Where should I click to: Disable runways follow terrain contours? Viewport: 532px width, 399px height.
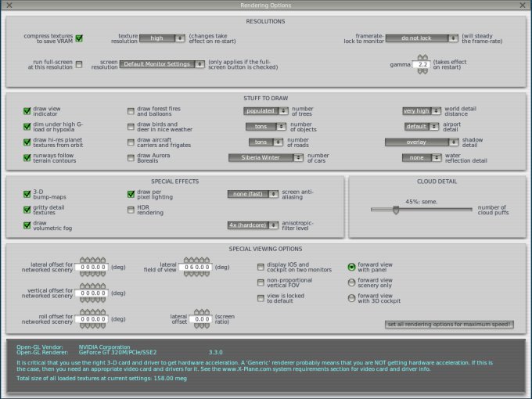tap(27, 158)
